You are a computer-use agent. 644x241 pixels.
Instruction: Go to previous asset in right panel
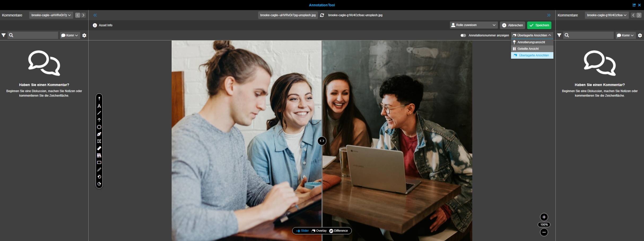point(633,15)
